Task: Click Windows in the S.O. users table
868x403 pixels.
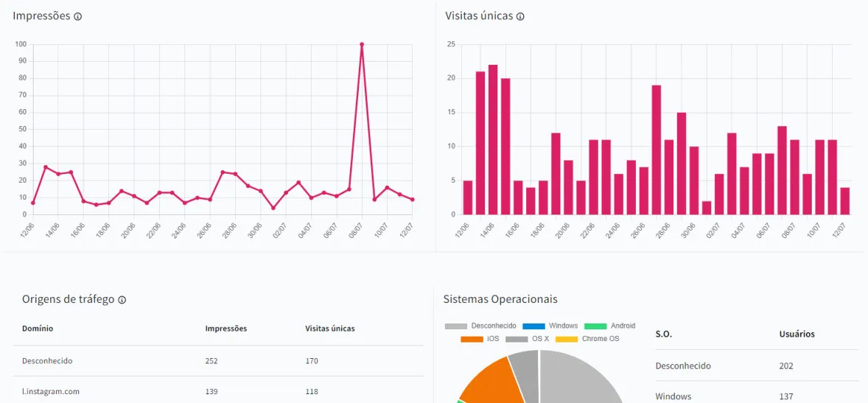Action: [x=673, y=396]
